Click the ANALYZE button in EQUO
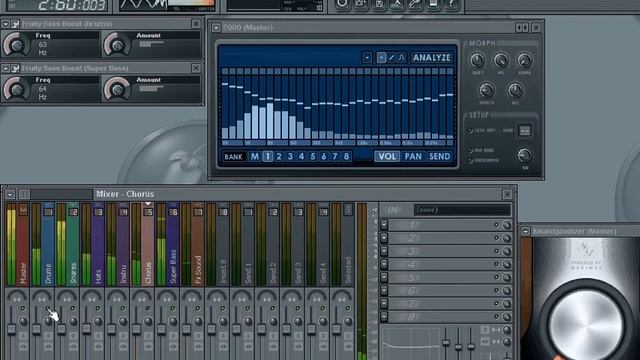Viewport: 640px width, 360px height. 431,58
